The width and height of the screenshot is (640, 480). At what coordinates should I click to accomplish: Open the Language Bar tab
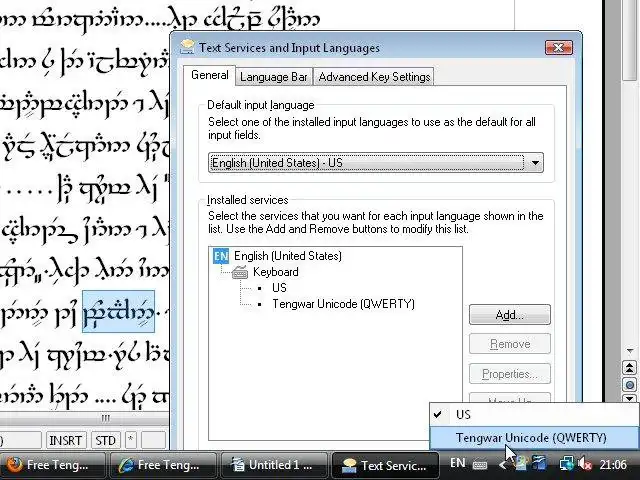[273, 77]
